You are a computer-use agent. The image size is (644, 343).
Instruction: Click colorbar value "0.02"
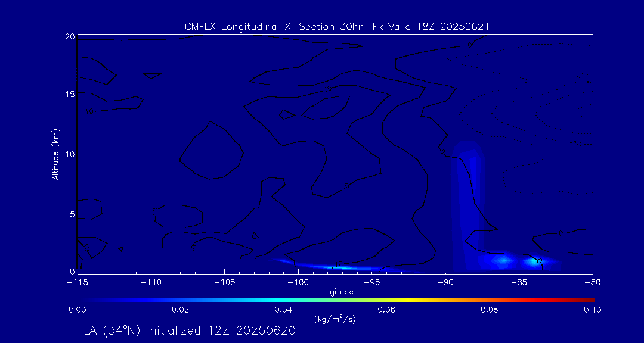coord(181,310)
